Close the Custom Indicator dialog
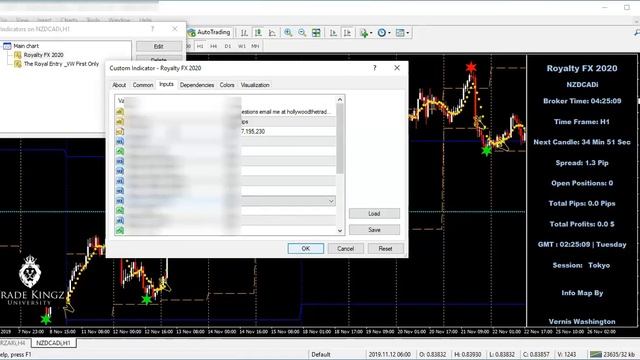The image size is (640, 360). (397, 68)
